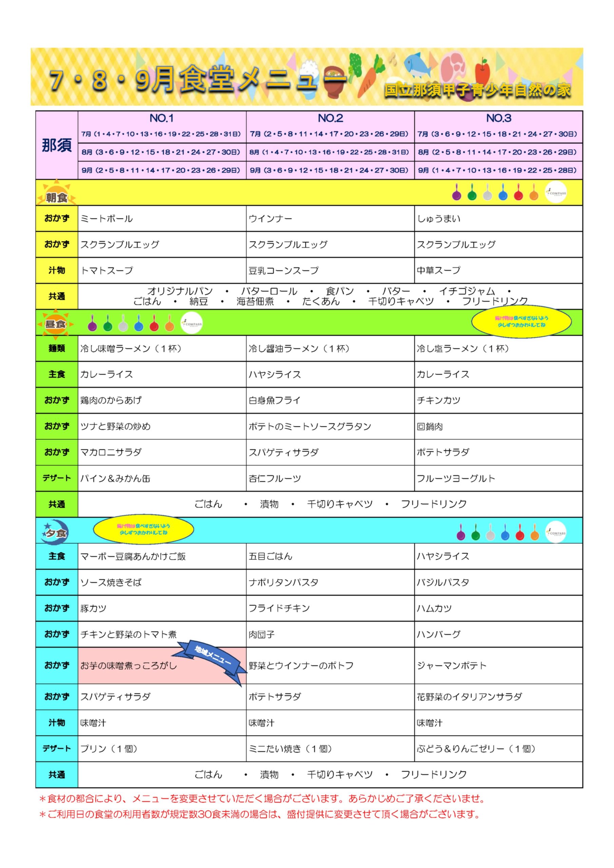This screenshot has height=868, width=614.
Task: Click the COMPASS logo in the lunch banner
Action: point(192,323)
